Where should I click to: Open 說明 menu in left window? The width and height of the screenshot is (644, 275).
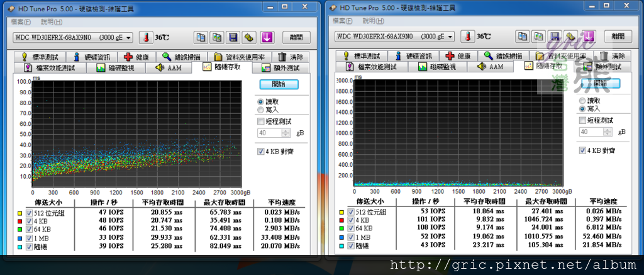pyautogui.click(x=52, y=22)
